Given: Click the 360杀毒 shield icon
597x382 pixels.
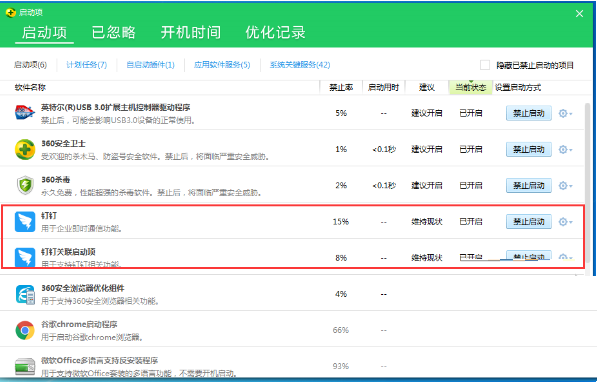Looking at the screenshot, I should pyautogui.click(x=25, y=185).
